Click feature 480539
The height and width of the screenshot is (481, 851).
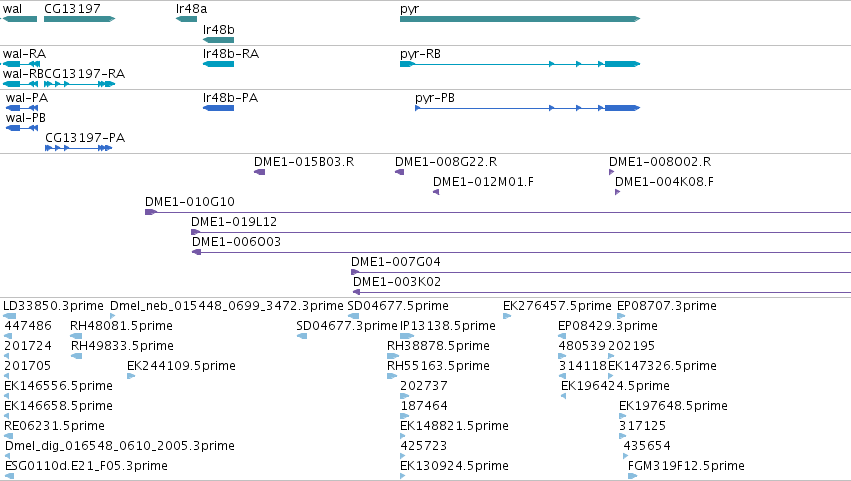tap(562, 356)
